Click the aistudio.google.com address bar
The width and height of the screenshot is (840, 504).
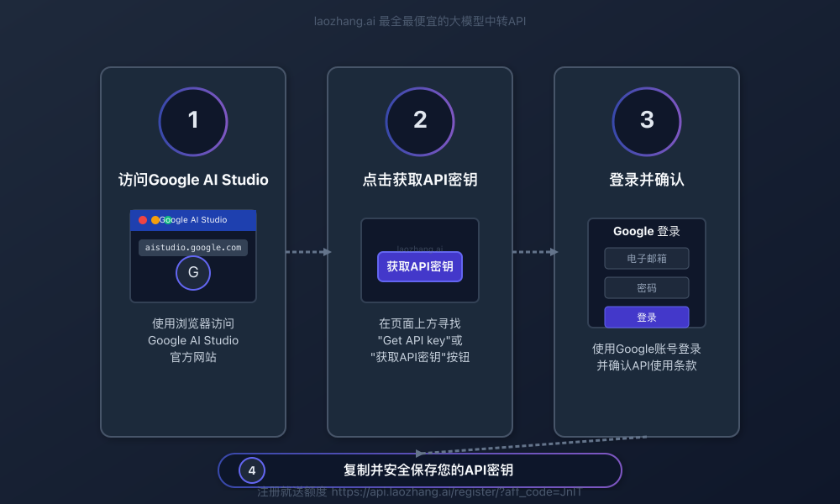pos(193,248)
